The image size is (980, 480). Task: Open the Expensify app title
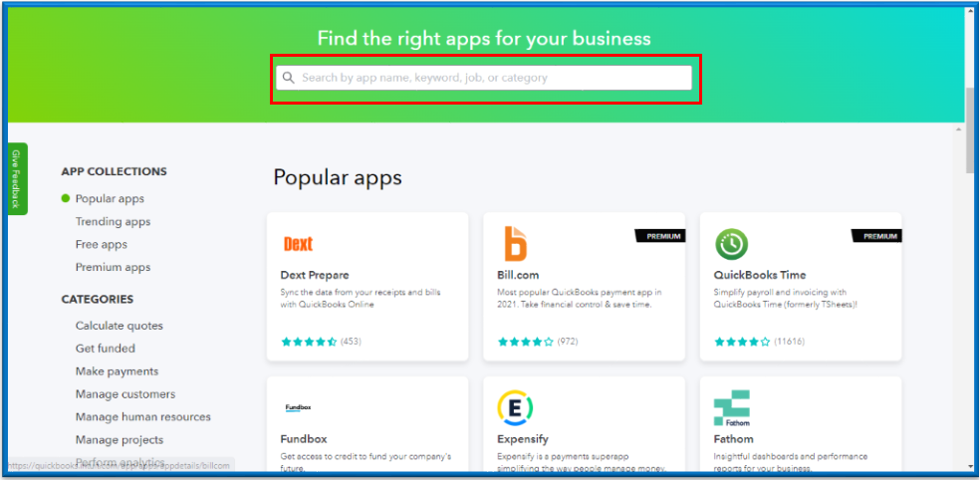pyautogui.click(x=523, y=439)
